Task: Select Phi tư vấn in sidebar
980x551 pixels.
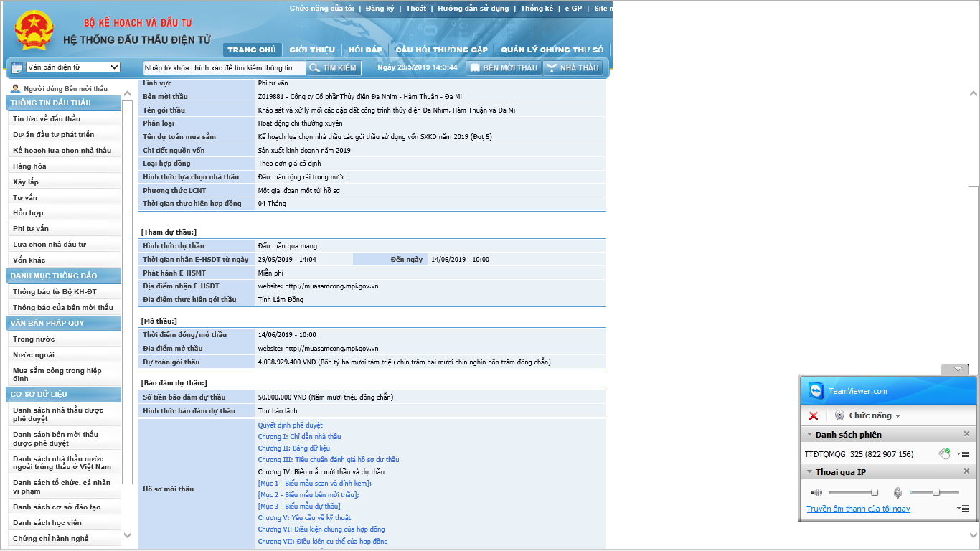Action: (x=31, y=228)
